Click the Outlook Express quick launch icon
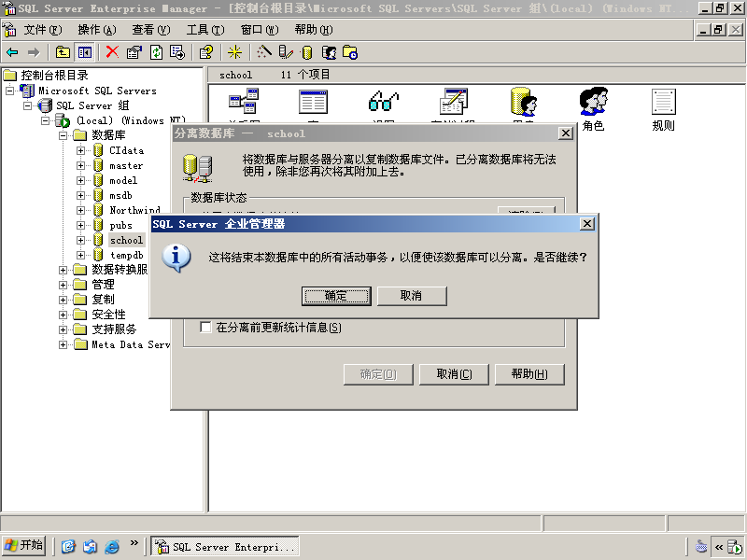Screen dimensions: 747x560 pyautogui.click(x=90, y=546)
